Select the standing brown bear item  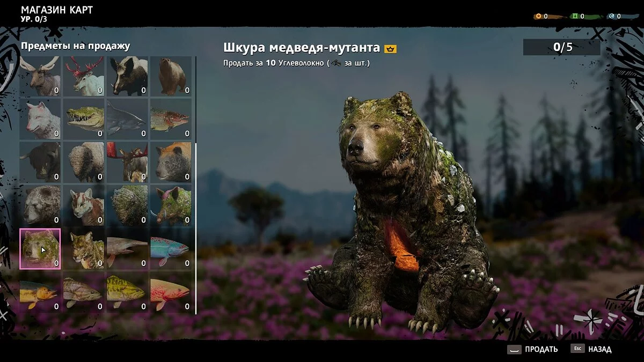tap(171, 76)
